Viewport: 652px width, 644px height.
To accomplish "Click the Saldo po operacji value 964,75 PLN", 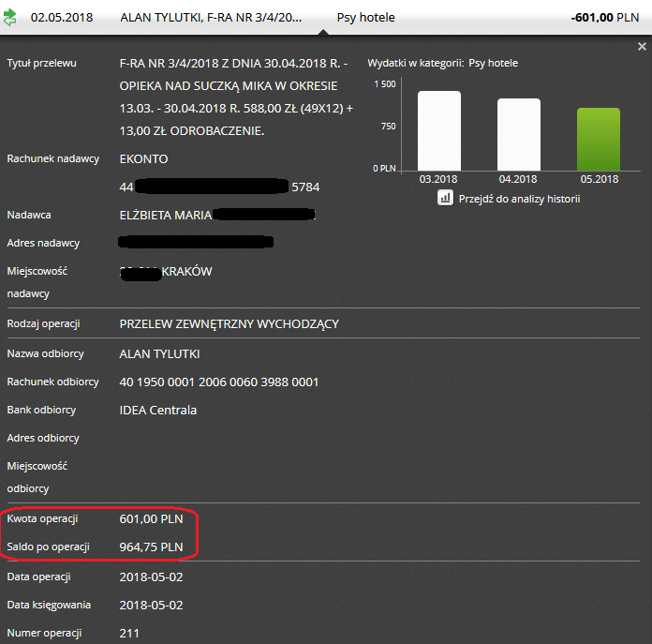I will coord(151,547).
